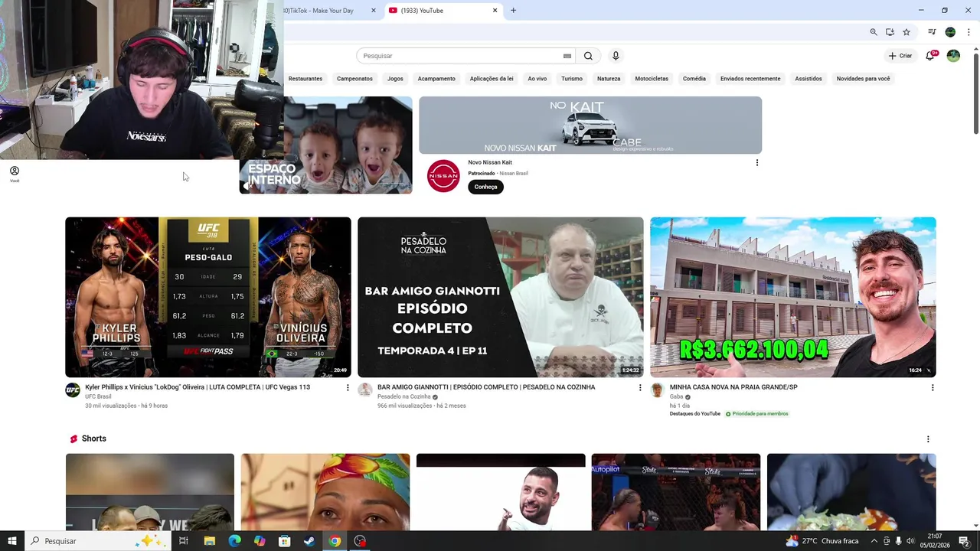This screenshot has width=980, height=551.
Task: Open Microsoft Store from taskbar
Action: (285, 541)
